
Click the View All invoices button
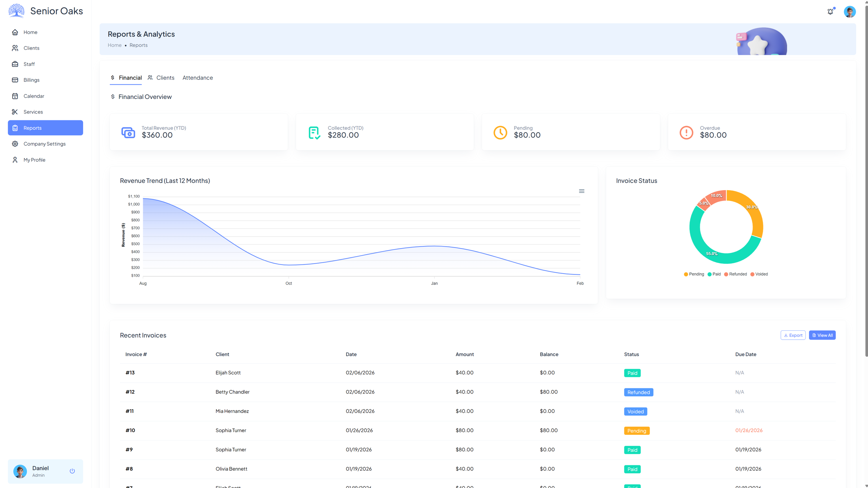(x=822, y=335)
